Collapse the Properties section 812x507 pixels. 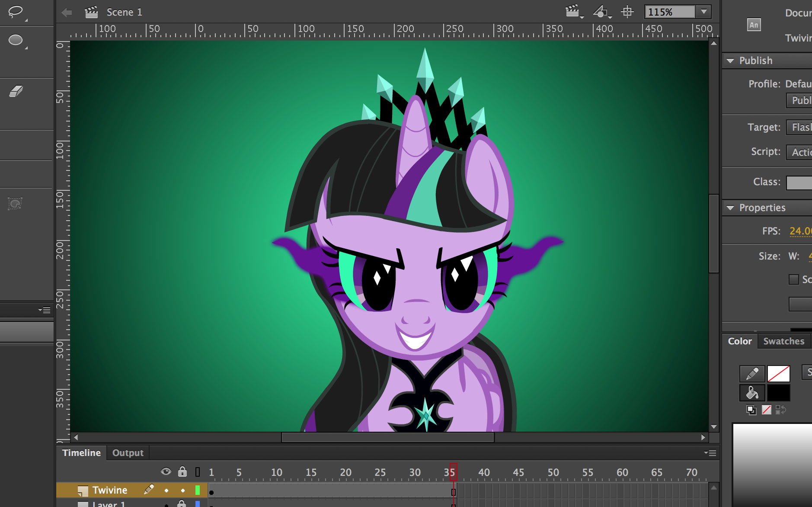731,208
